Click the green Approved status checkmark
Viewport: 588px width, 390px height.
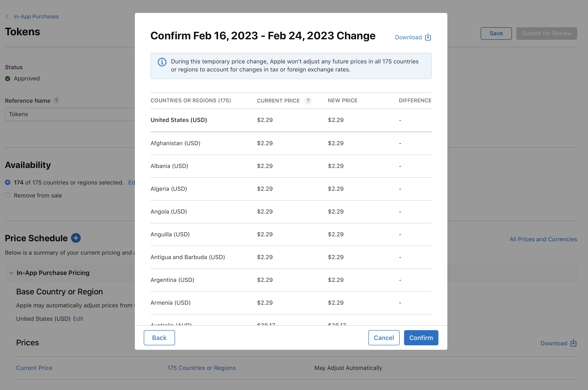point(7,78)
